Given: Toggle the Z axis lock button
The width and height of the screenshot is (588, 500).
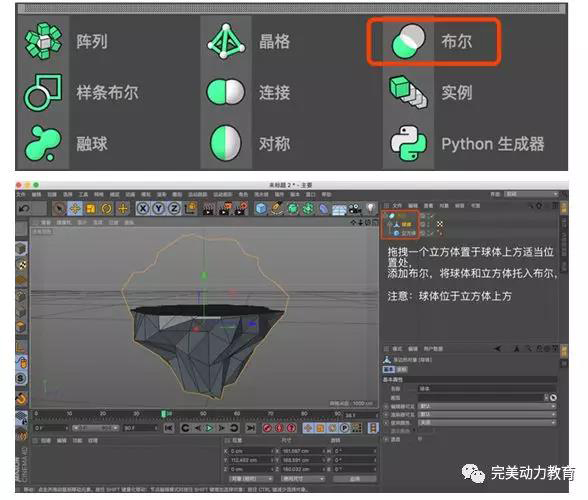Looking at the screenshot, I should pyautogui.click(x=174, y=209).
